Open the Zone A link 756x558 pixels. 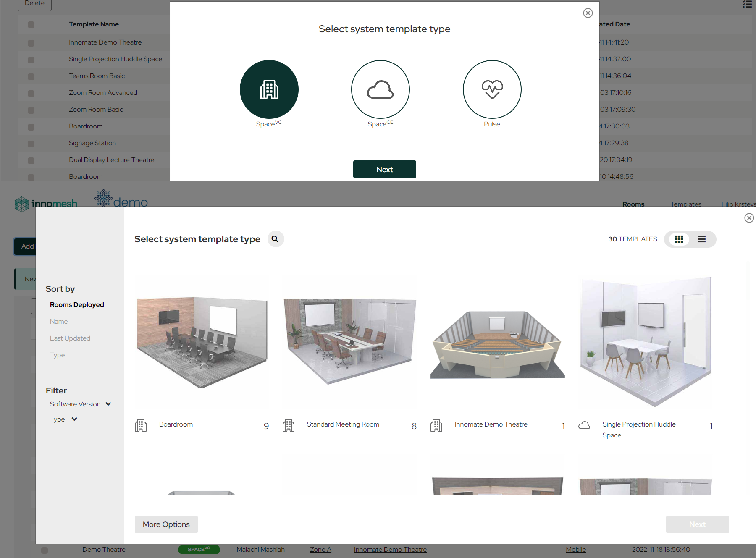[320, 549]
